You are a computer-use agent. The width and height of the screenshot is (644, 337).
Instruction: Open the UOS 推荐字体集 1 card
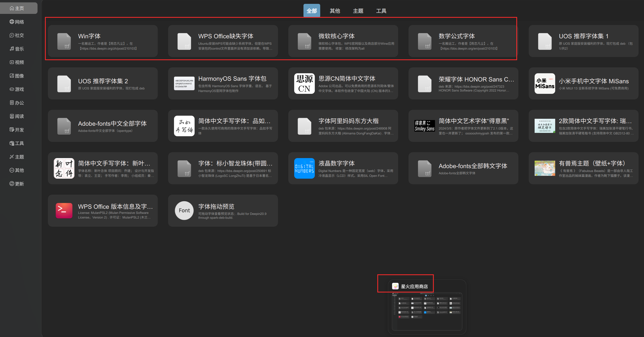point(584,41)
